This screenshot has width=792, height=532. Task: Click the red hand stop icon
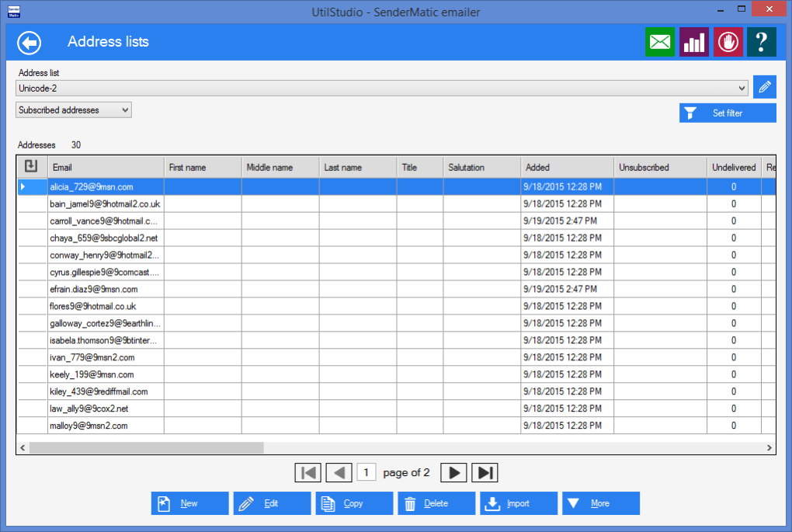pos(728,42)
